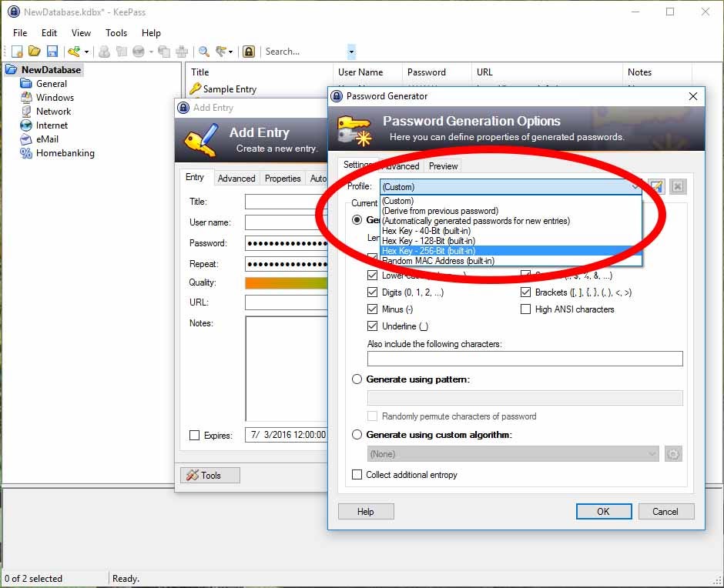
Task: Click the lock icon in Password Generator title bar
Action: point(337,96)
